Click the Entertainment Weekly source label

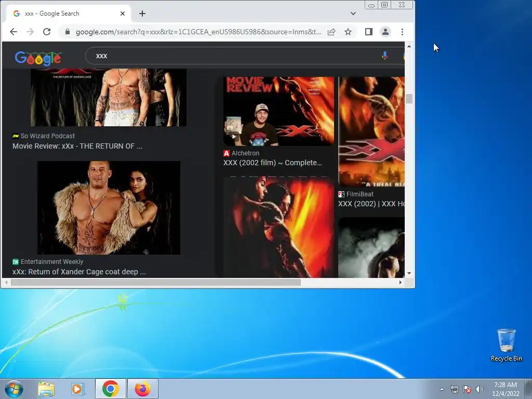pos(48,262)
